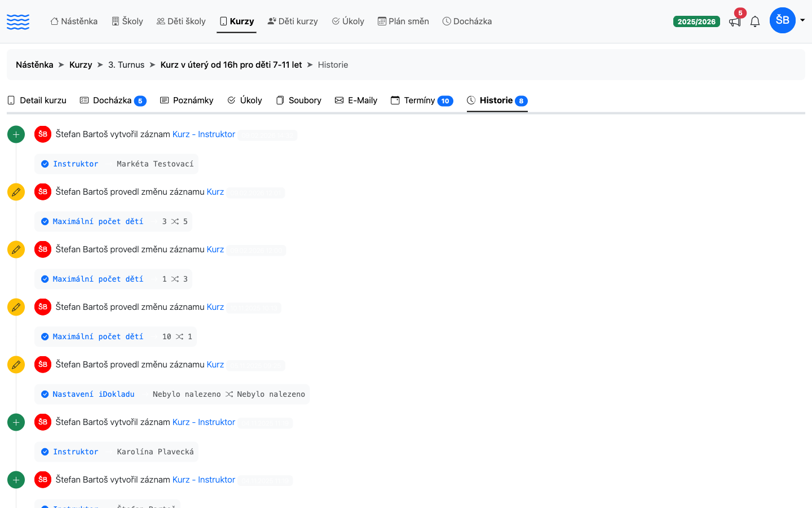Click the waves logo icon
This screenshot has width=812, height=508.
tap(18, 21)
